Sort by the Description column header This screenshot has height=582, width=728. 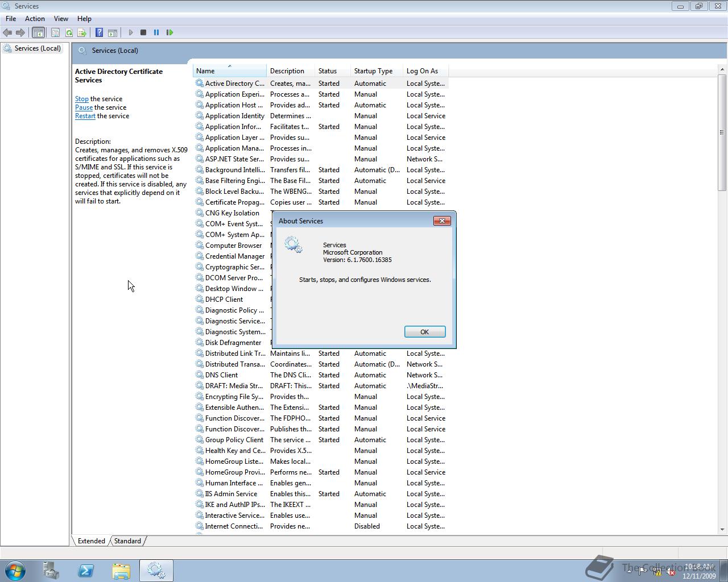click(291, 71)
